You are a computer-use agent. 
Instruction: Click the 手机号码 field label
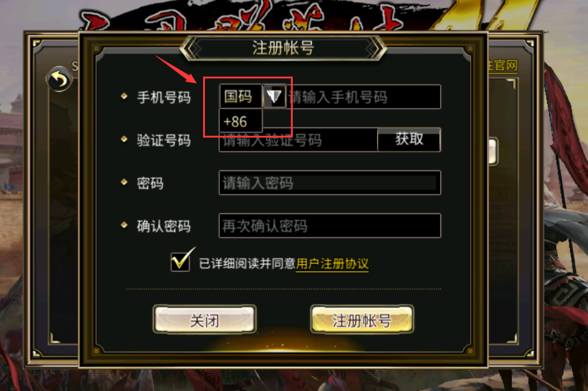[x=164, y=97]
